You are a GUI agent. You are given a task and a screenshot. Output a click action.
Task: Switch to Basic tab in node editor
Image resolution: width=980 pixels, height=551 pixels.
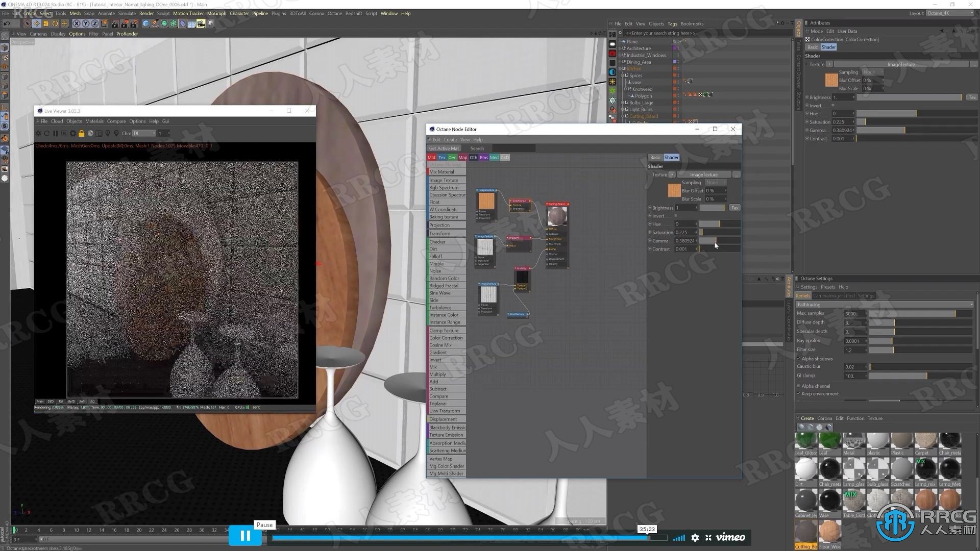[655, 158]
